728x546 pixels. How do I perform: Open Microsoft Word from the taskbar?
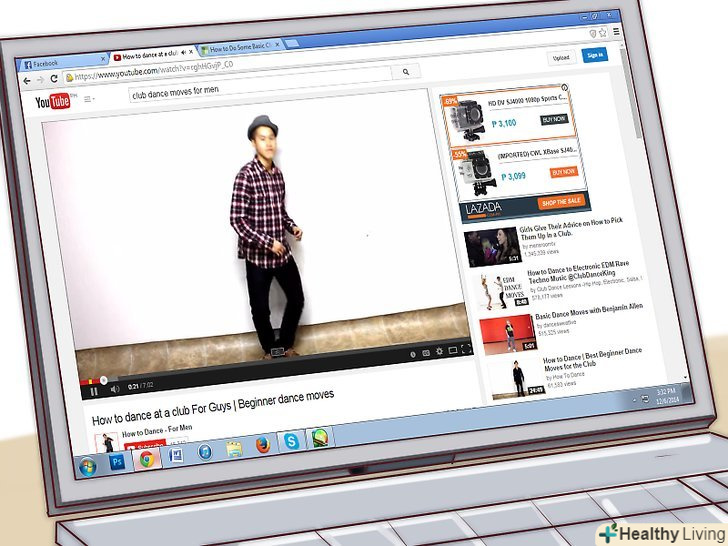(x=176, y=455)
